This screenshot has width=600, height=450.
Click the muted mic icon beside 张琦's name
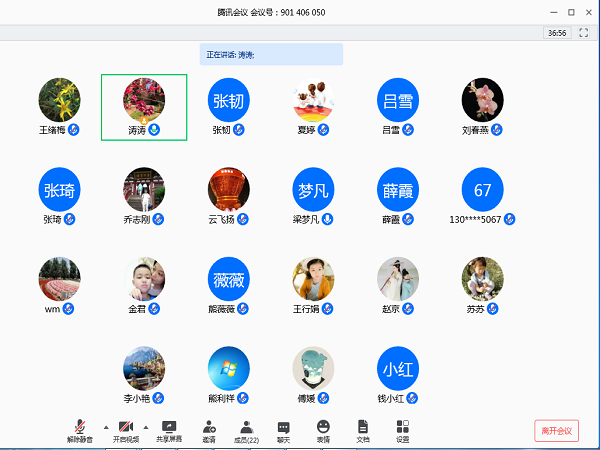69,219
